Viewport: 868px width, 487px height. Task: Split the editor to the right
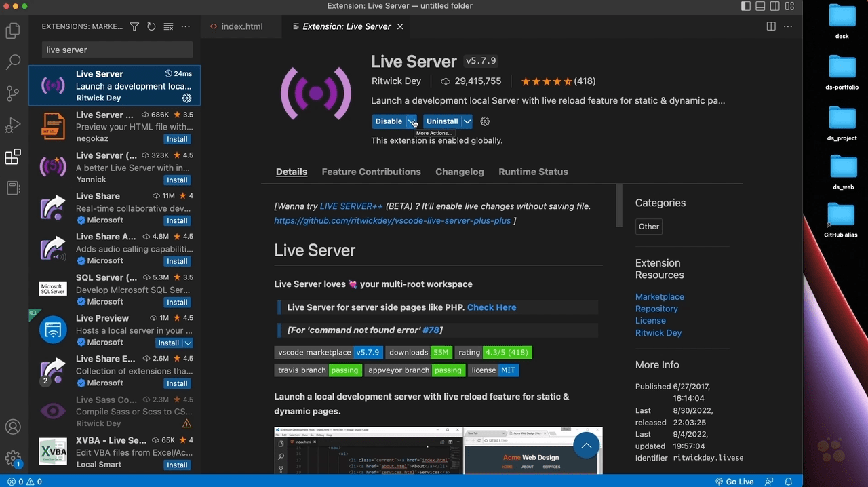point(771,26)
